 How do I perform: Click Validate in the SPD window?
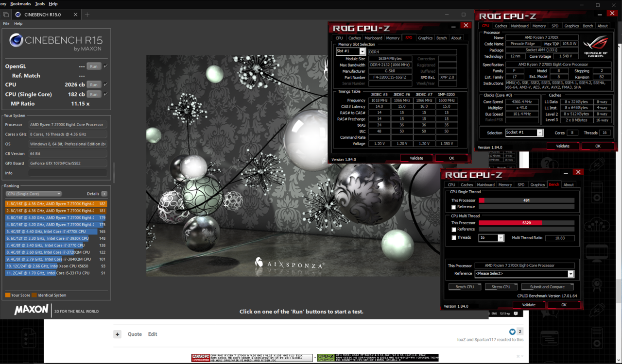coord(416,158)
